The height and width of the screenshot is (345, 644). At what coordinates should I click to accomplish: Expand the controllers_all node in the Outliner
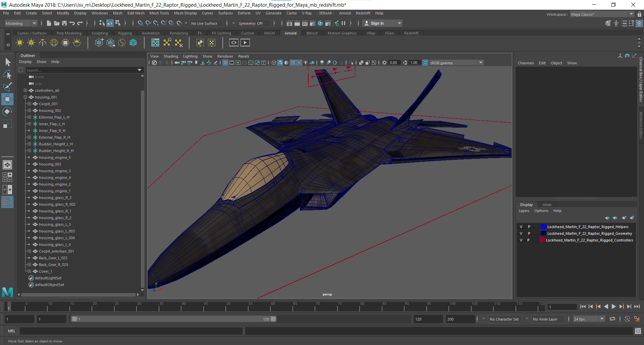click(x=25, y=90)
